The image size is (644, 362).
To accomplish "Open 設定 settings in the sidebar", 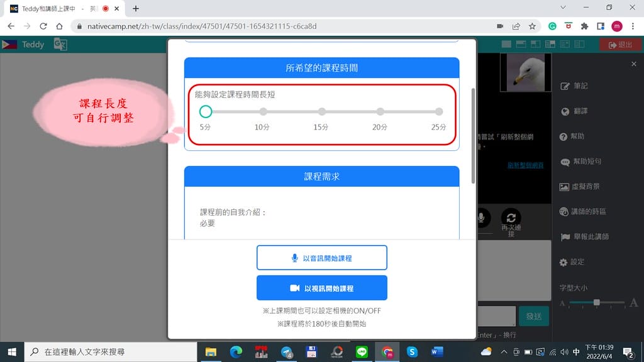I will click(572, 262).
